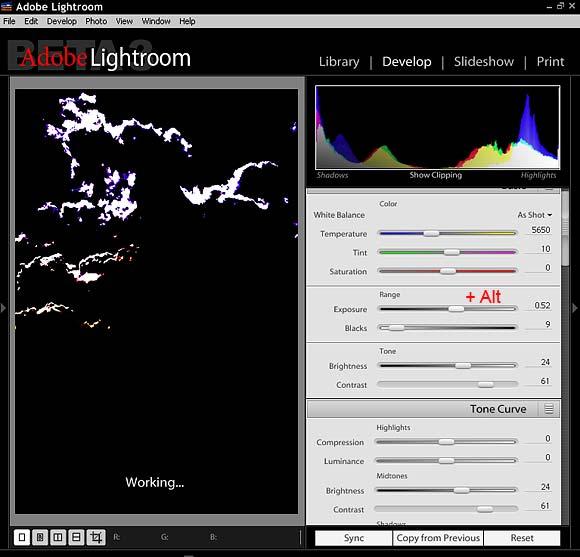Open the Edit menu
580x557 pixels.
tap(31, 21)
